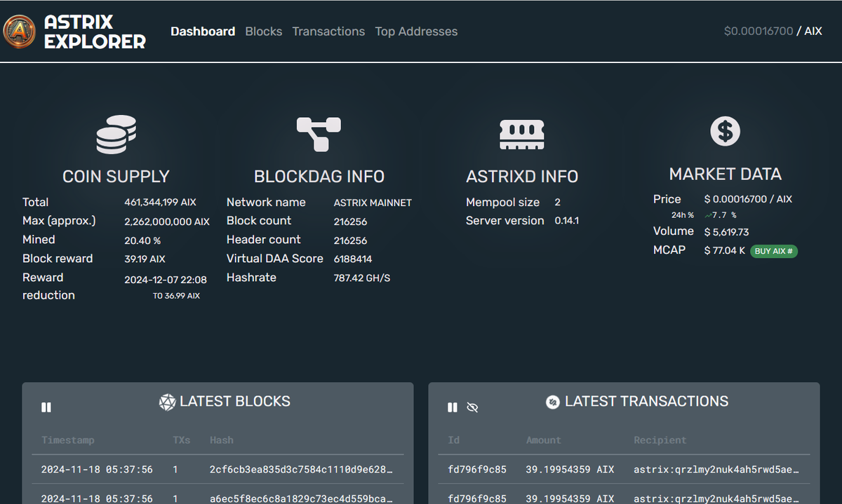
Task: Click the first transaction amount 39.19954359 AIX
Action: click(570, 469)
